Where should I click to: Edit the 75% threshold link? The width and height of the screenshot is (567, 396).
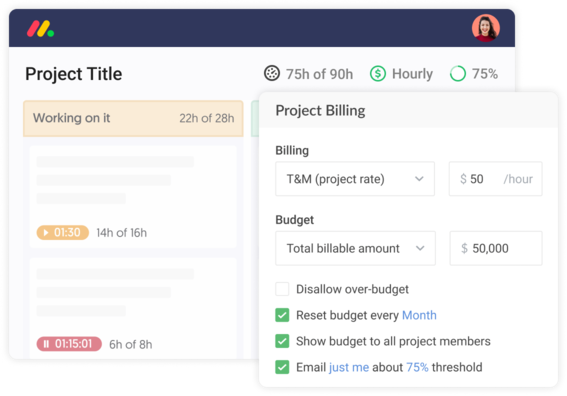click(x=417, y=367)
